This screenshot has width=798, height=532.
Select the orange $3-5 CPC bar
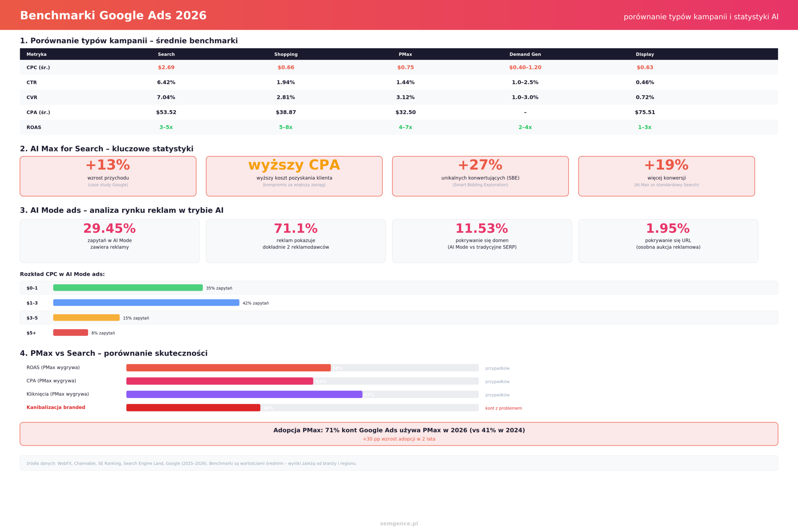(87, 318)
